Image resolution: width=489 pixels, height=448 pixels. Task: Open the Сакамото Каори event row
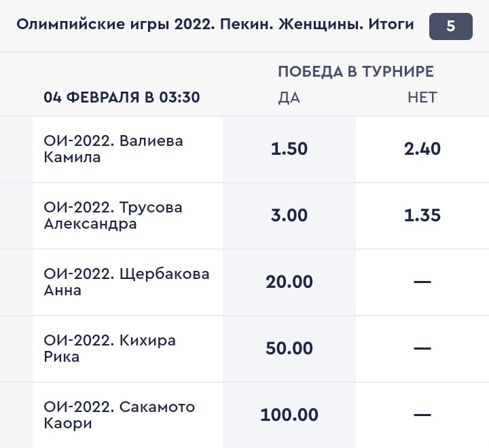119,414
